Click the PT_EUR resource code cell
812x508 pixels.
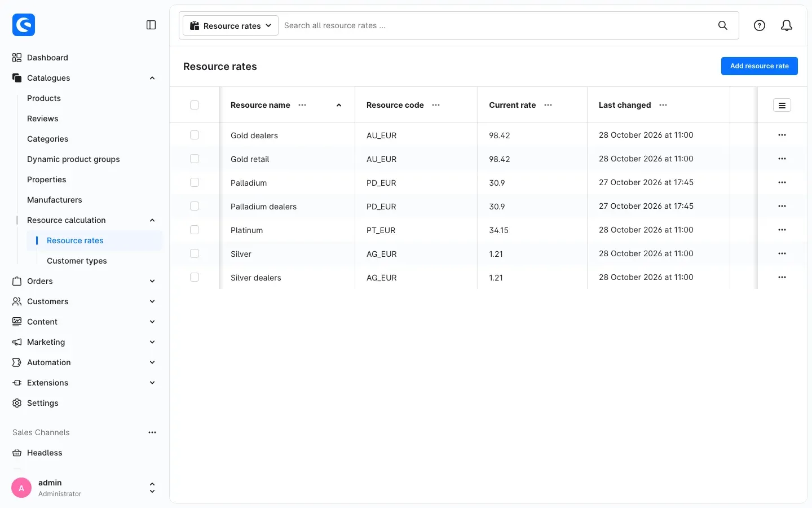pos(381,230)
